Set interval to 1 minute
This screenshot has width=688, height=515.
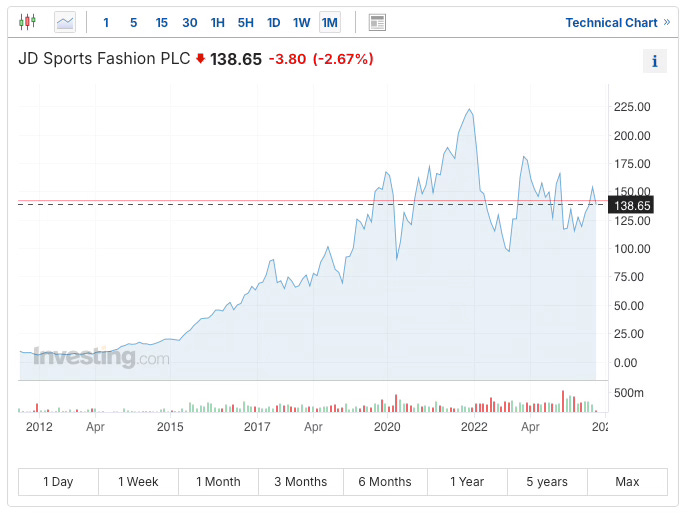click(106, 23)
